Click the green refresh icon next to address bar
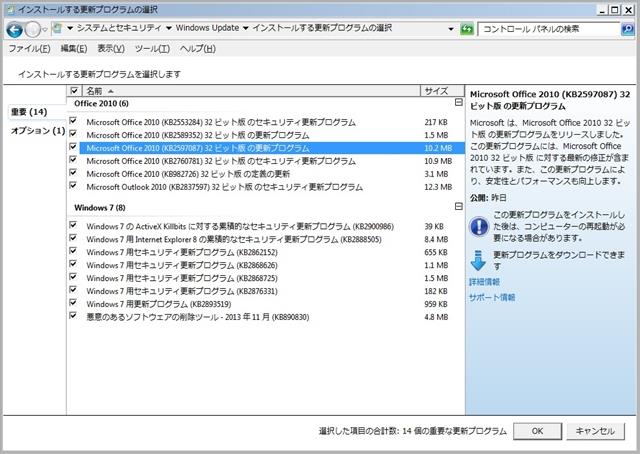The width and height of the screenshot is (640, 454). click(467, 29)
